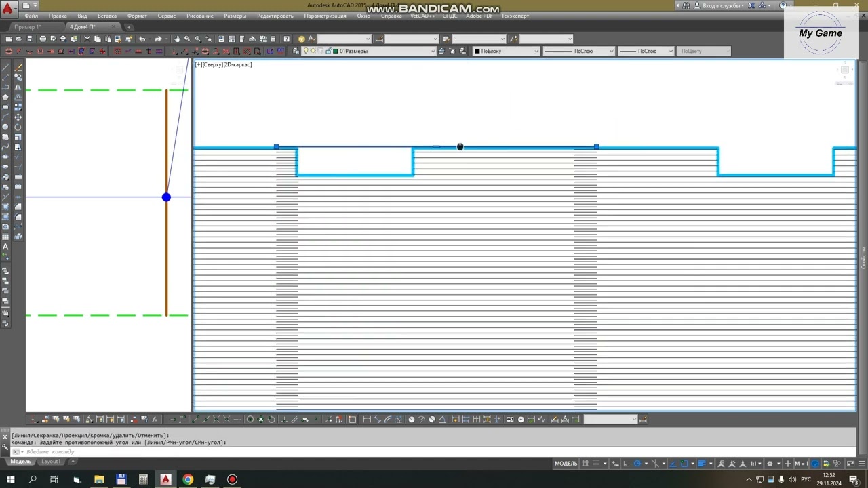Screen dimensions: 868x488
Task: Click the command line input field
Action: (x=434, y=451)
